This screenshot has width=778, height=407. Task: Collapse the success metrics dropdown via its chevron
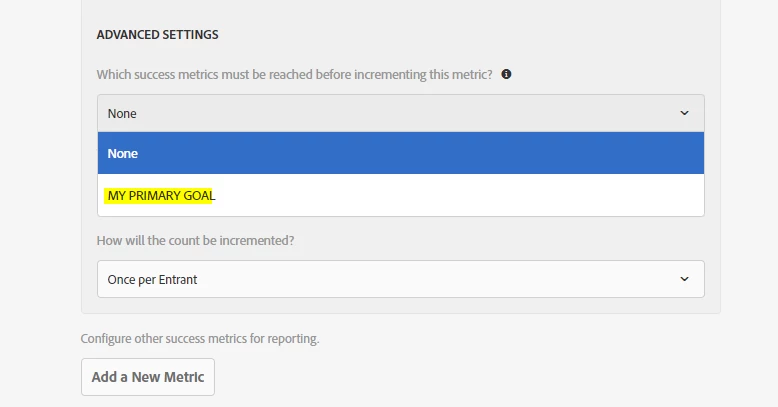pos(684,113)
